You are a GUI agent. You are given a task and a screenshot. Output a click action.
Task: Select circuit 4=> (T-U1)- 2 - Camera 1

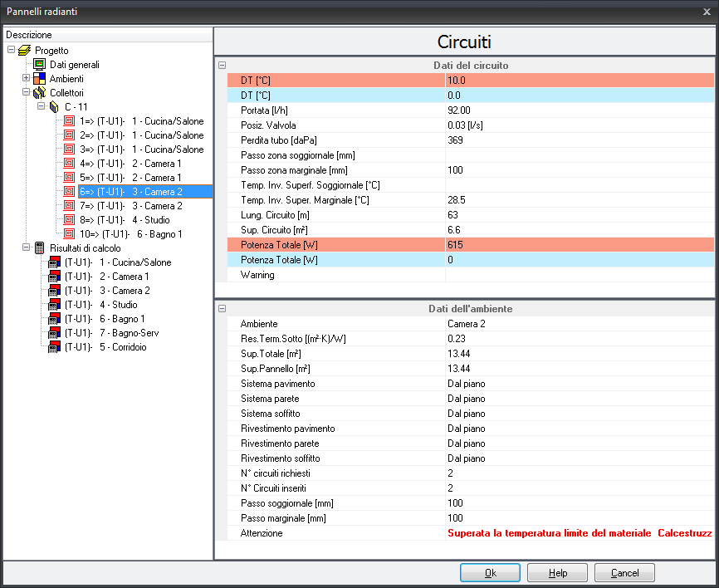click(141, 164)
